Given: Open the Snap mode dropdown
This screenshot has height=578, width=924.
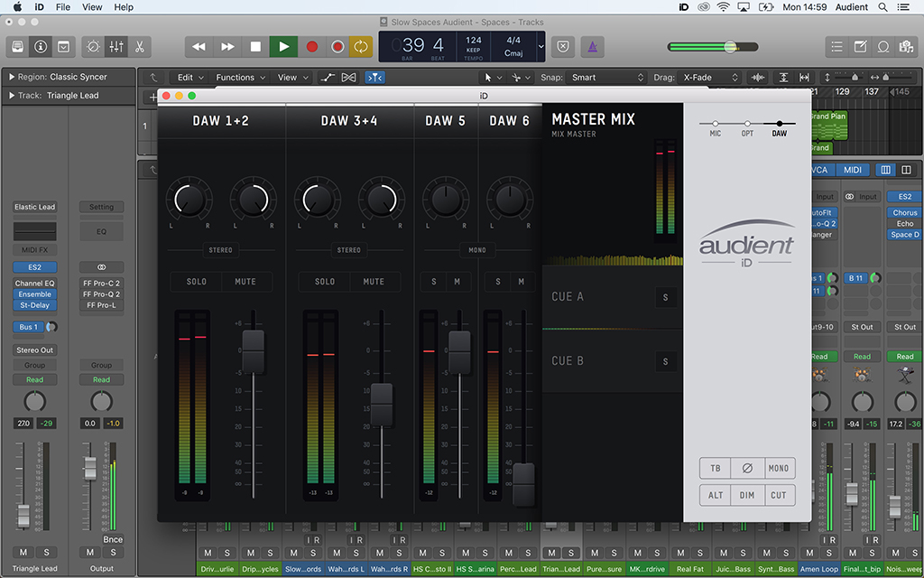Looking at the screenshot, I should click(x=605, y=78).
